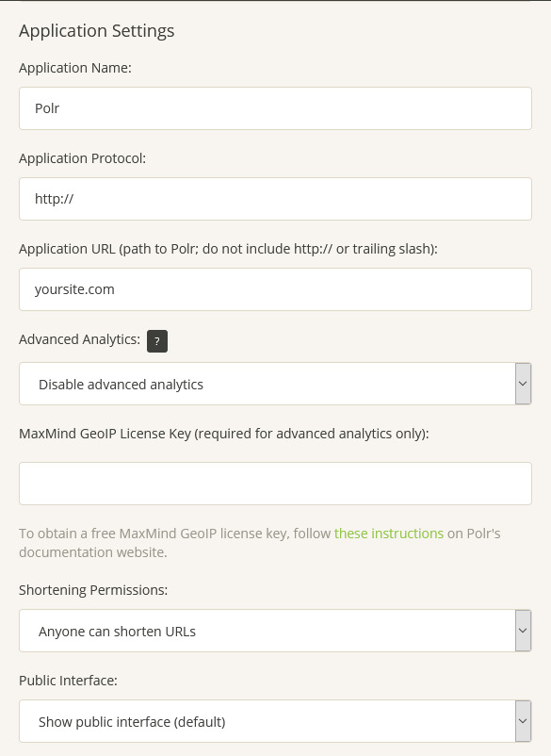This screenshot has width=551, height=756.
Task: Click the Application Protocol field showing 'http://'
Action: (x=275, y=199)
